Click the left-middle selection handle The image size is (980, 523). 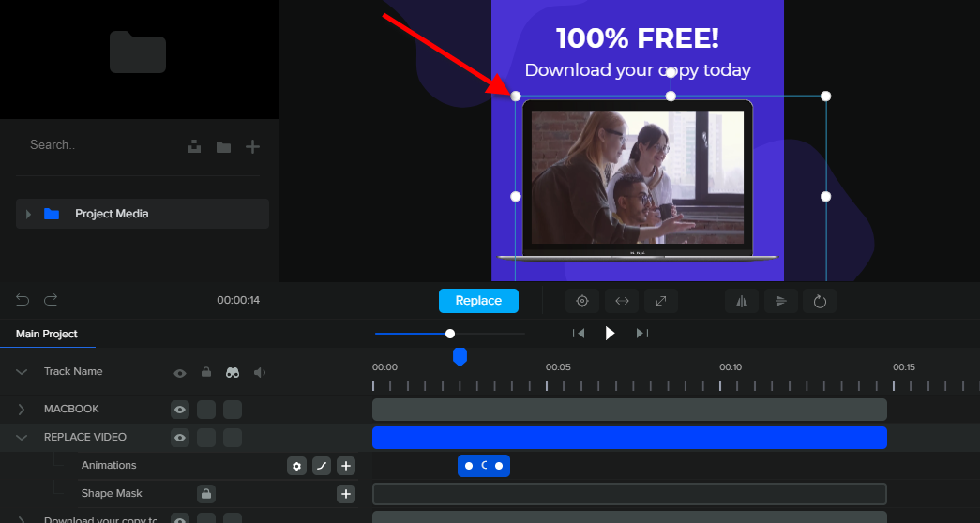516,197
